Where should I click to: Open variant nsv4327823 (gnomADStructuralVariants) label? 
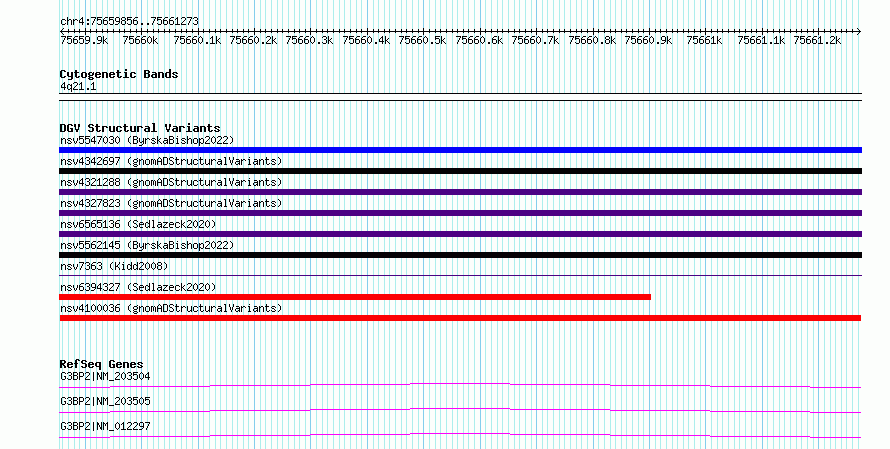pos(171,203)
